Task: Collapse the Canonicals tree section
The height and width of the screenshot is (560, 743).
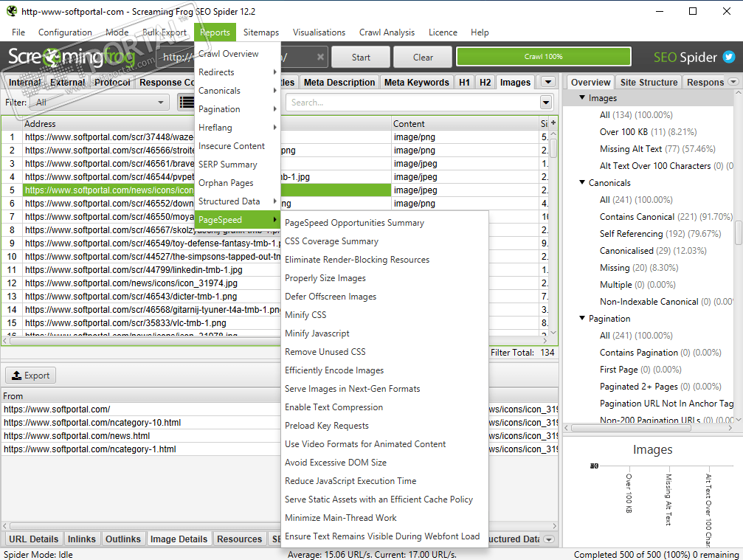Action: [582, 182]
